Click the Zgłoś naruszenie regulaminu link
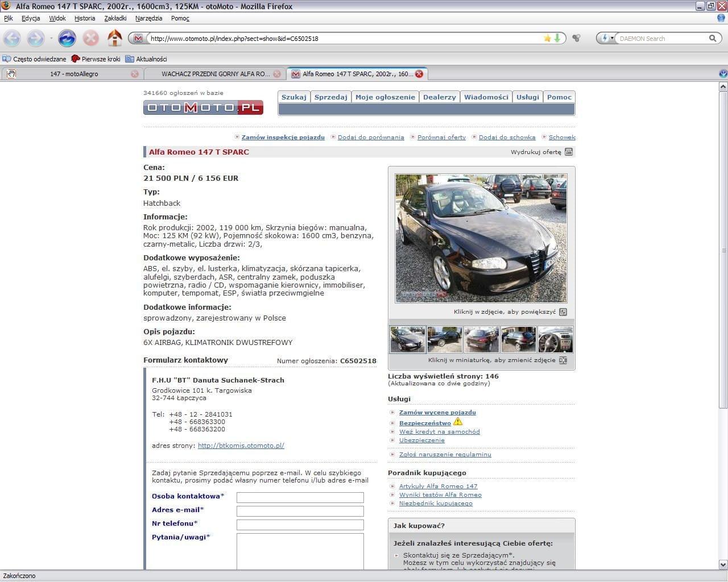This screenshot has height=582, width=728. [x=445, y=454]
